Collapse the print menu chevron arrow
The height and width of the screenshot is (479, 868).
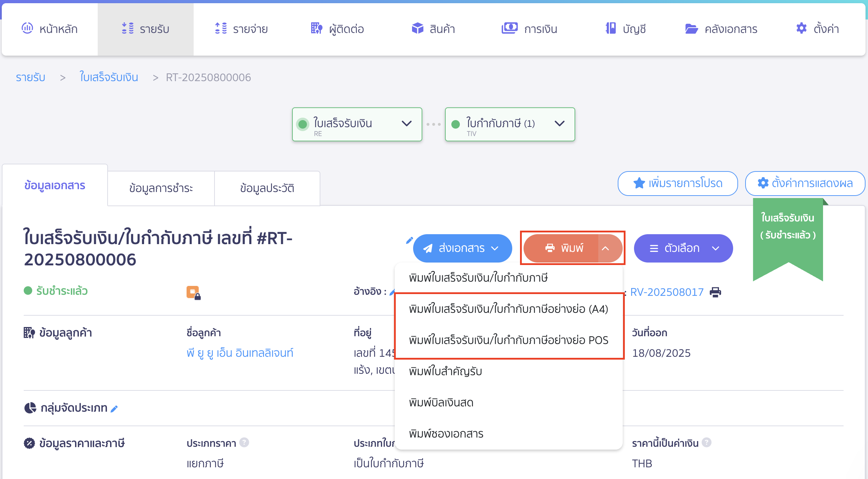[x=606, y=248]
